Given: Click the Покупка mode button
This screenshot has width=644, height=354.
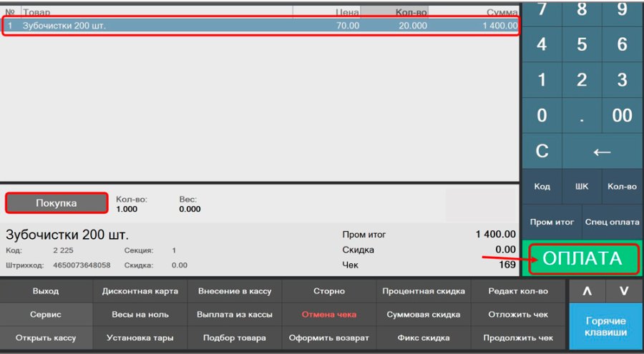Looking at the screenshot, I should pos(57,203).
